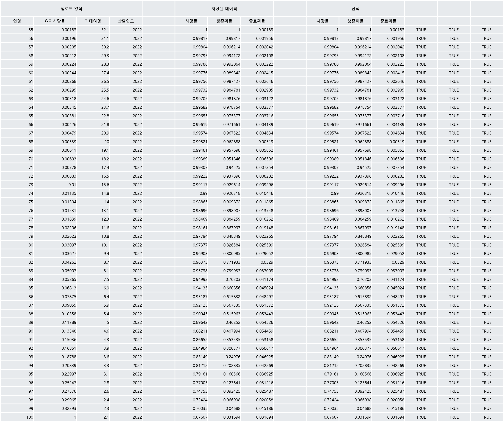Select the 기대여명 column header
This screenshot has width=504, height=422.
tap(93, 21)
